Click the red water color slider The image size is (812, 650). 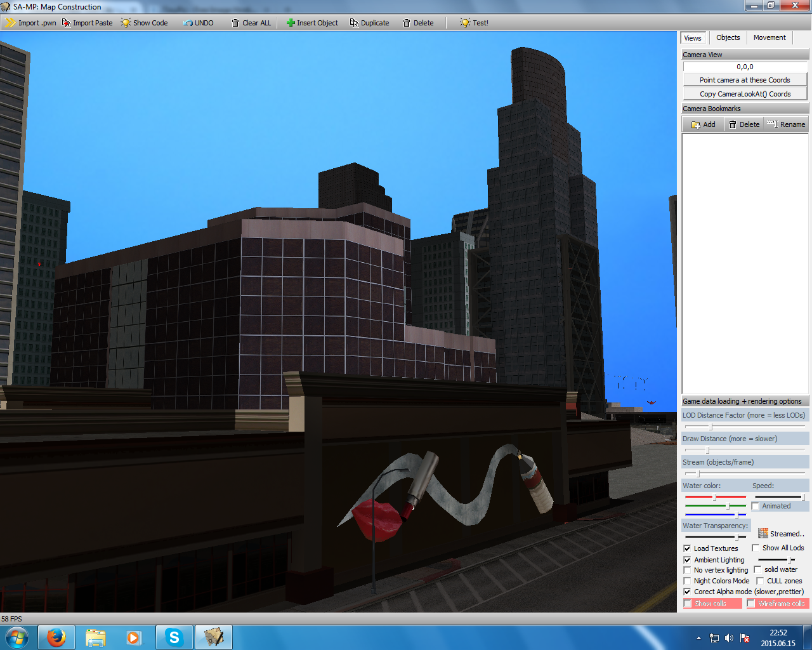click(716, 497)
